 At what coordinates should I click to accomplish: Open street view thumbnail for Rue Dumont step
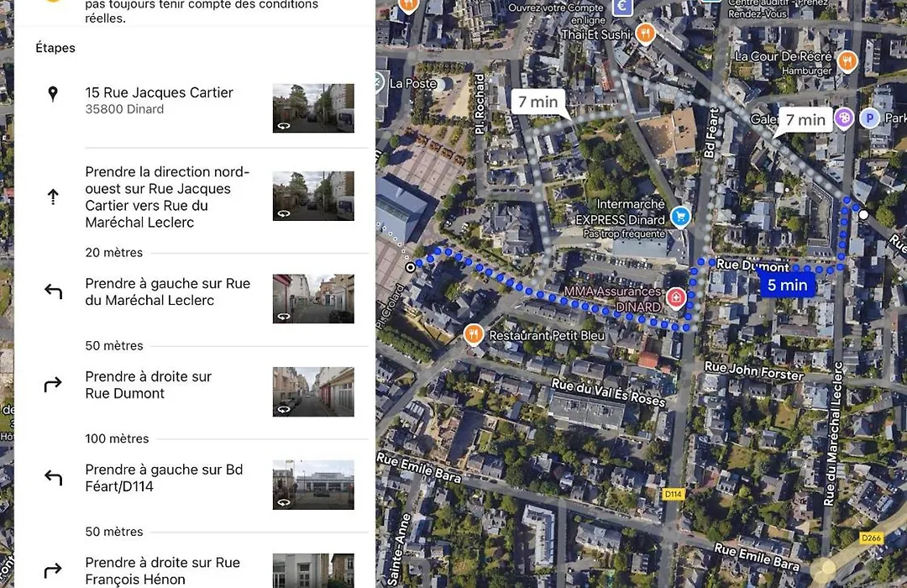[313, 391]
